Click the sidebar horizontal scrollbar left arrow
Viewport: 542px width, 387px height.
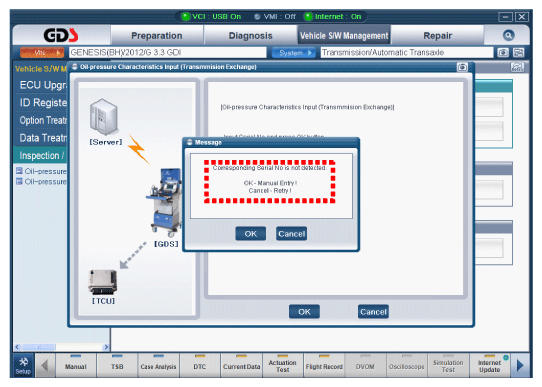[18, 347]
